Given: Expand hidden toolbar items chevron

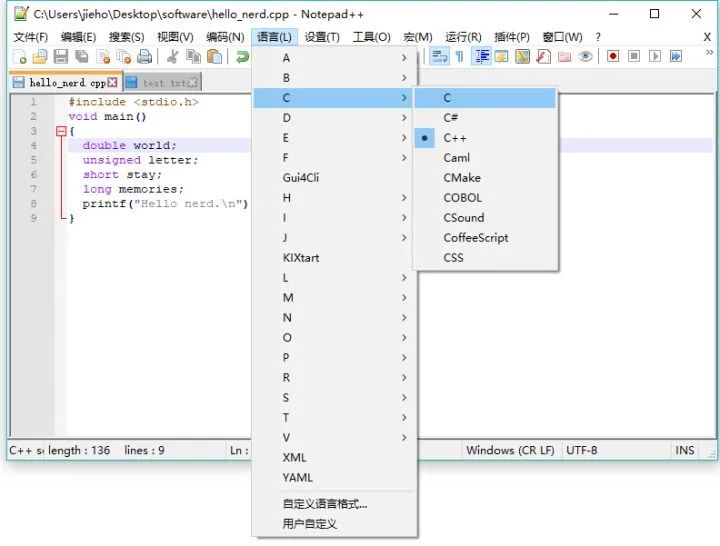Looking at the screenshot, I should [x=709, y=53].
